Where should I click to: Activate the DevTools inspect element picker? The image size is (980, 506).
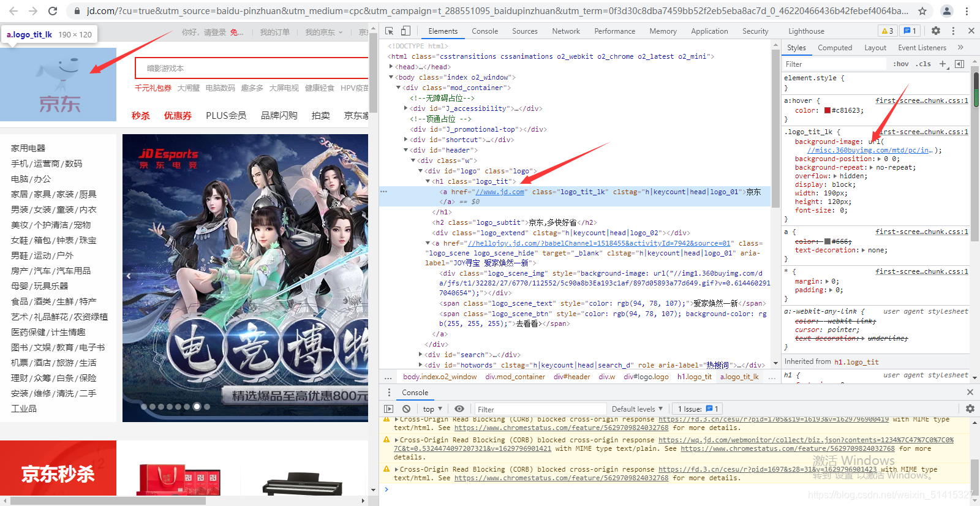click(x=390, y=31)
